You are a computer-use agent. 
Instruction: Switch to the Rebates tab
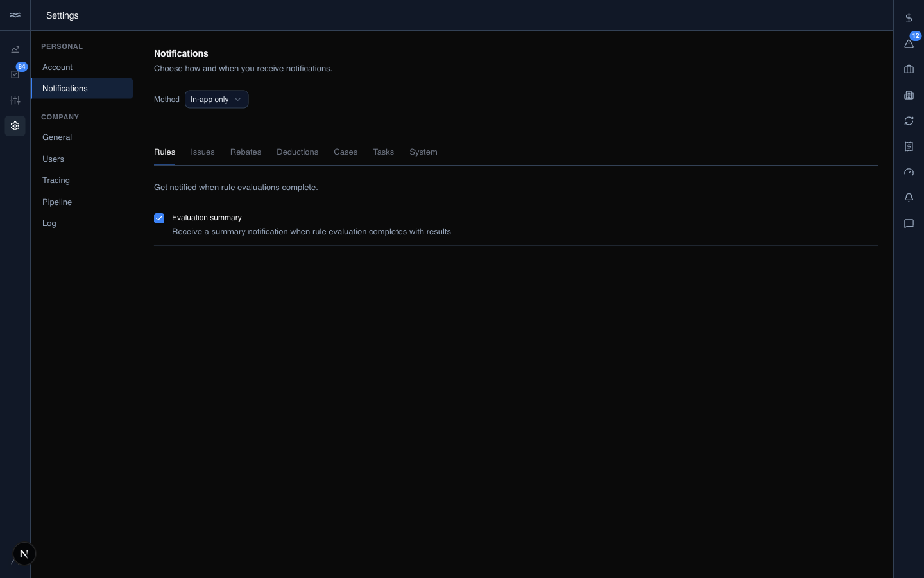pyautogui.click(x=246, y=152)
